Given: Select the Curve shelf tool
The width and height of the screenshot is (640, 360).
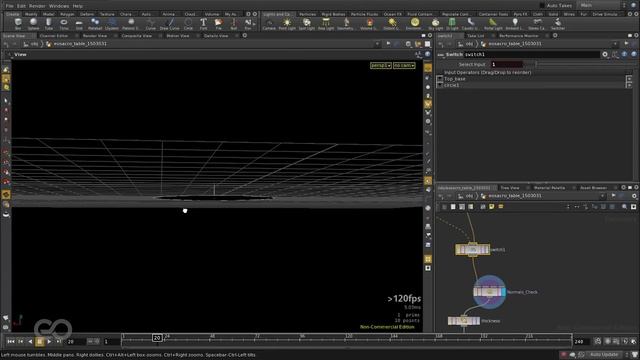Looking at the screenshot, I should coord(151,24).
